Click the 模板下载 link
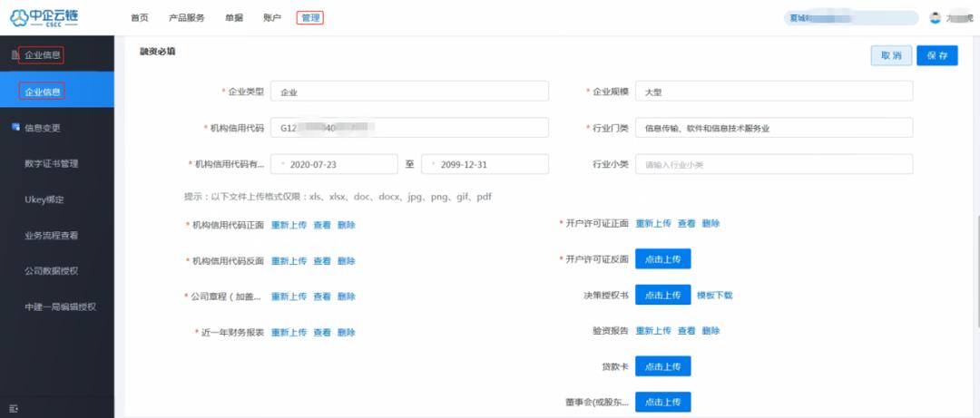 coord(715,295)
